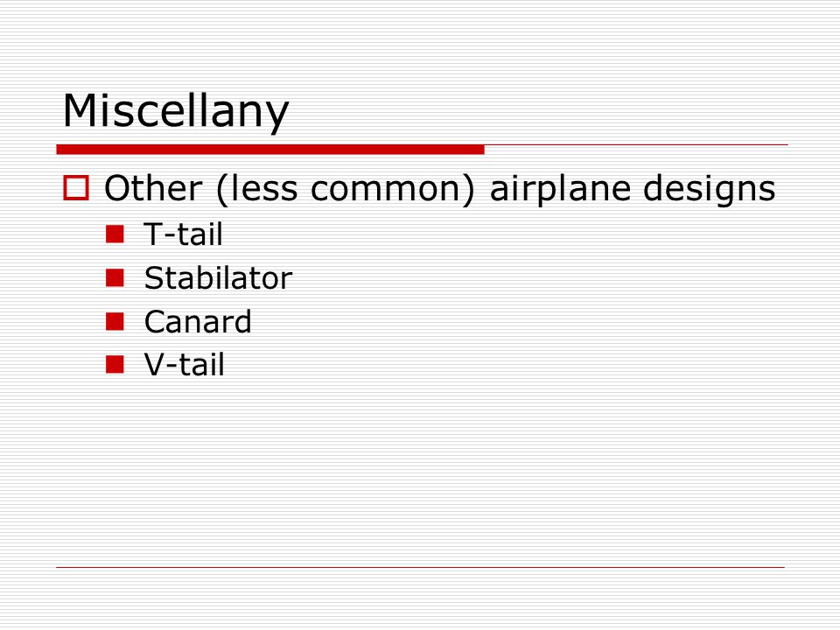Click the thin red footer line
This screenshot has height=630, width=840.
[x=420, y=567]
